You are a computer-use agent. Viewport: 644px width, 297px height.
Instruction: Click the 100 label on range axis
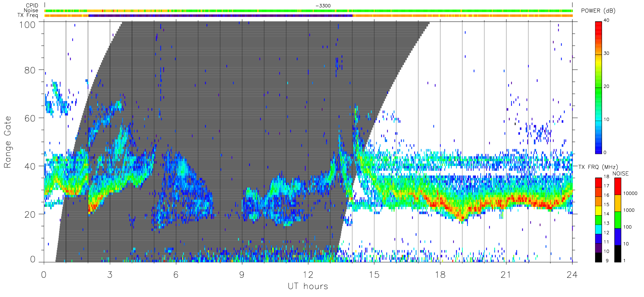(x=28, y=25)
